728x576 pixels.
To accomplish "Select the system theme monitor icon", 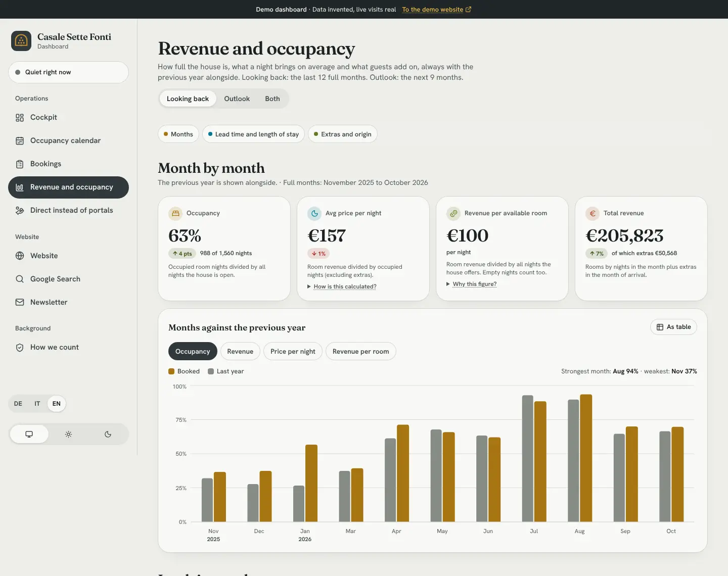I will click(x=29, y=434).
